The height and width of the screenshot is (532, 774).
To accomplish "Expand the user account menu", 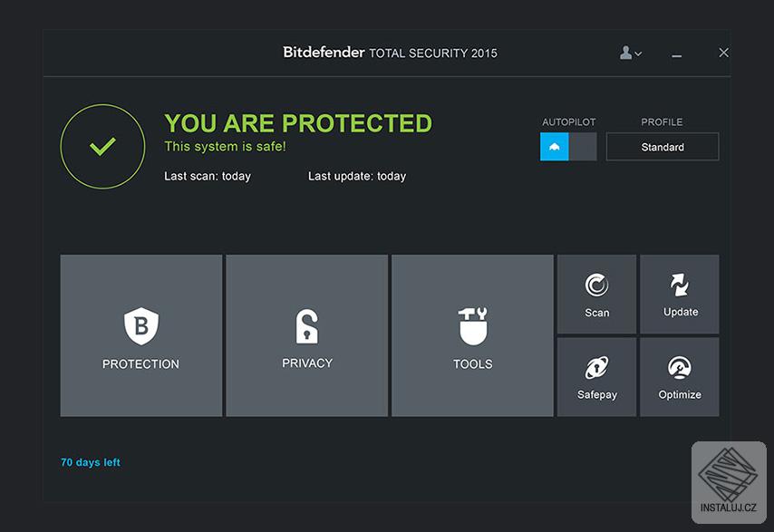I will pos(629,53).
